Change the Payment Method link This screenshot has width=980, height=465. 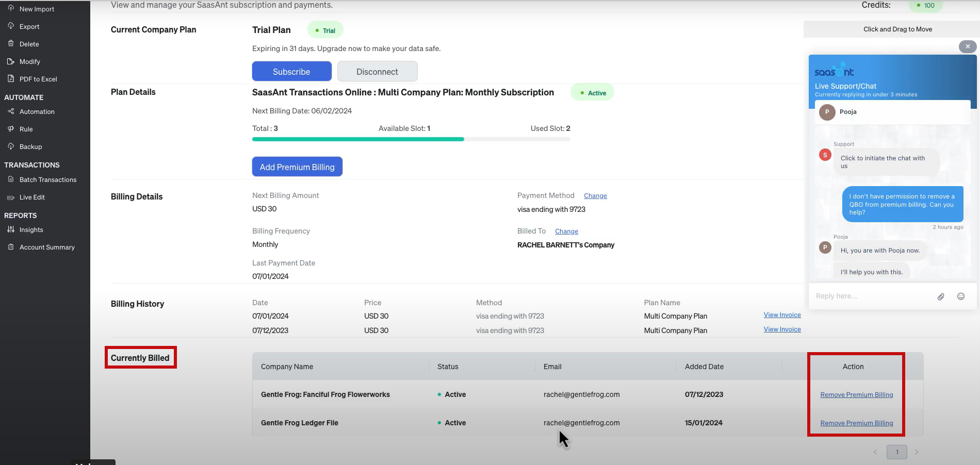point(595,196)
